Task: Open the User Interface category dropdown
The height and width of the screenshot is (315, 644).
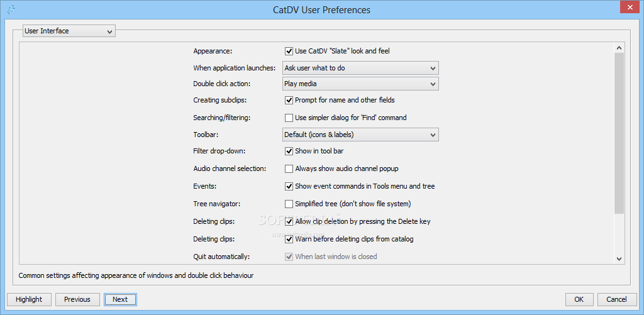Action: (69, 31)
